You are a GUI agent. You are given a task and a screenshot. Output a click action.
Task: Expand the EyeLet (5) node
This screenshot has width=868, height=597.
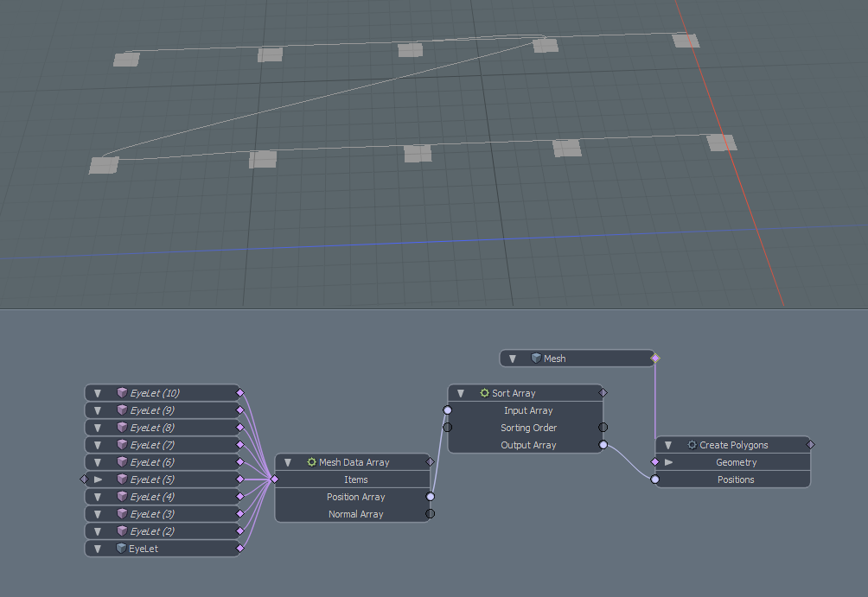point(98,480)
